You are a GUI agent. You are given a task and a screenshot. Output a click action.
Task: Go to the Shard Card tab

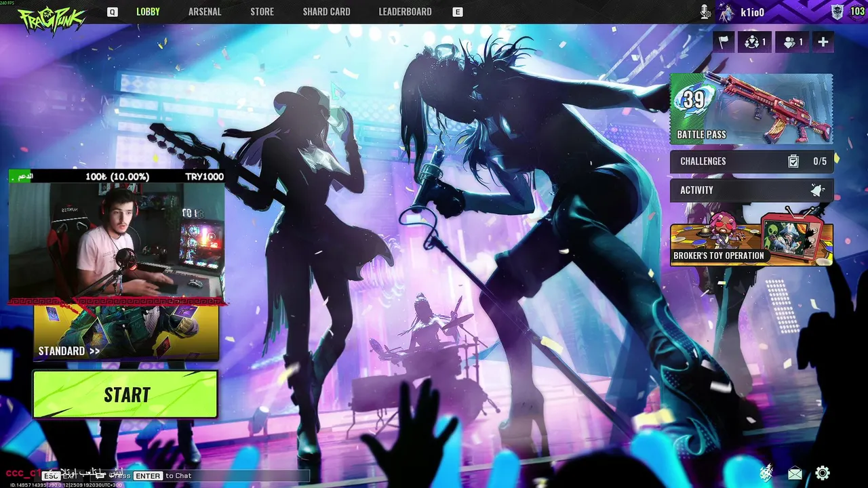[x=327, y=12]
